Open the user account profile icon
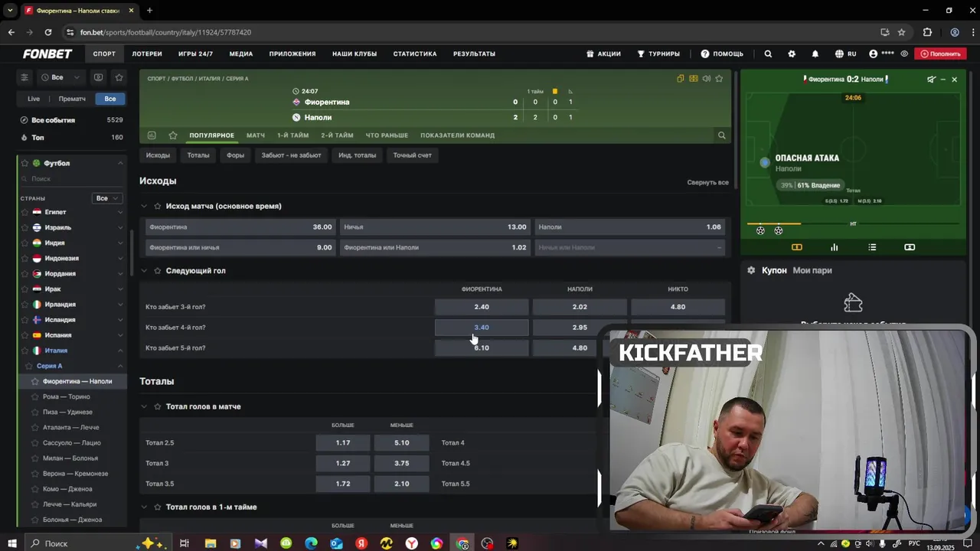 (874, 54)
